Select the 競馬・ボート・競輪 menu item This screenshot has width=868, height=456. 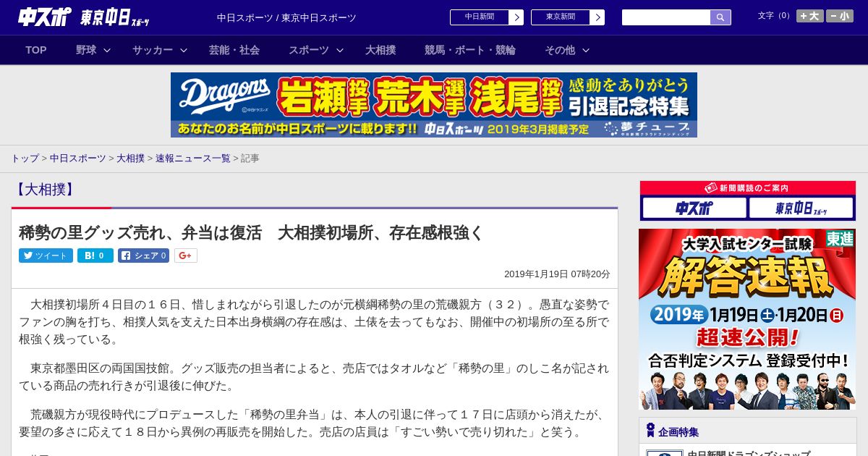[x=470, y=50]
